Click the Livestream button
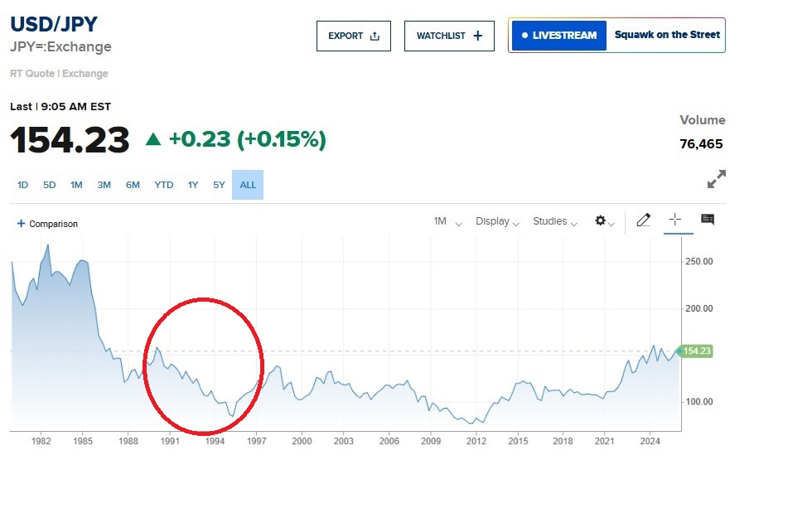The height and width of the screenshot is (513, 812). [x=559, y=36]
